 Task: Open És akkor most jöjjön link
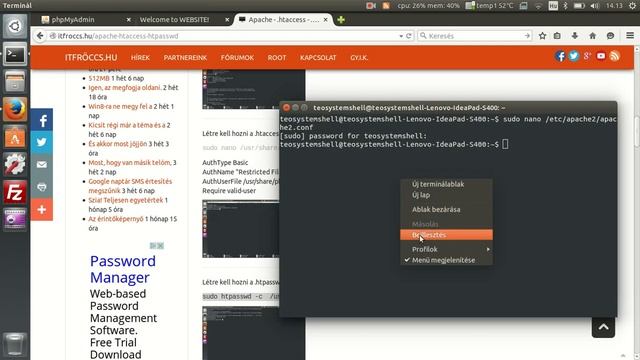pos(118,144)
